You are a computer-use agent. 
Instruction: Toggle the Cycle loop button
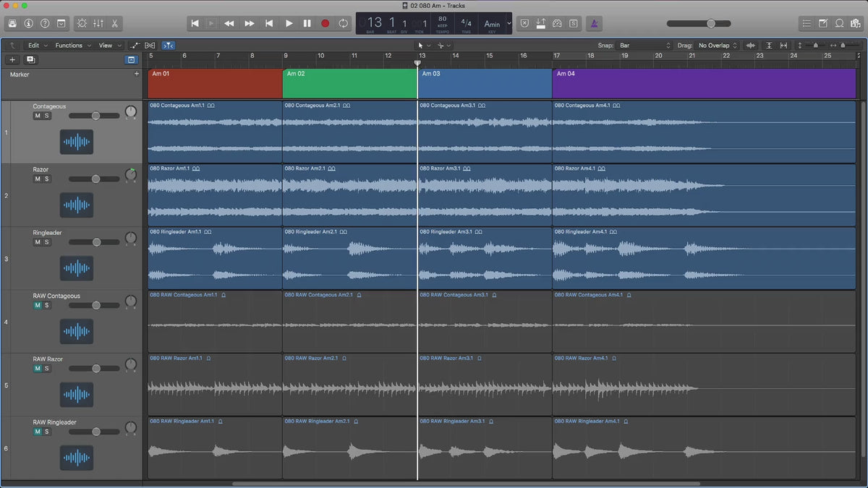pyautogui.click(x=344, y=23)
